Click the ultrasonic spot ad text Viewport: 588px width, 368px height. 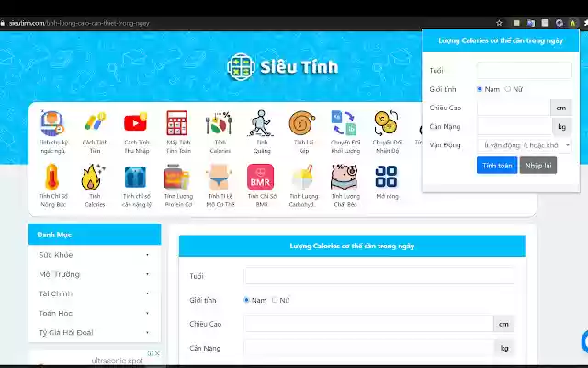point(117,361)
